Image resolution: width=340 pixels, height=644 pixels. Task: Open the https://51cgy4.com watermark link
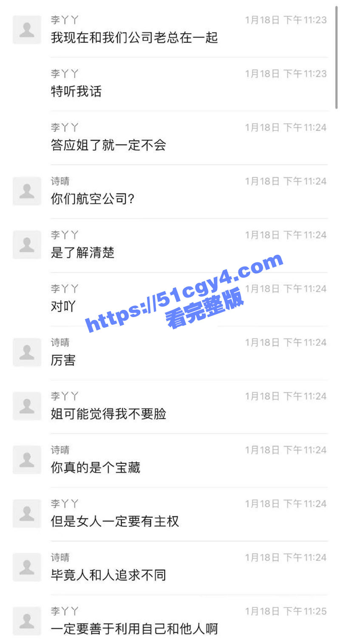tap(185, 293)
